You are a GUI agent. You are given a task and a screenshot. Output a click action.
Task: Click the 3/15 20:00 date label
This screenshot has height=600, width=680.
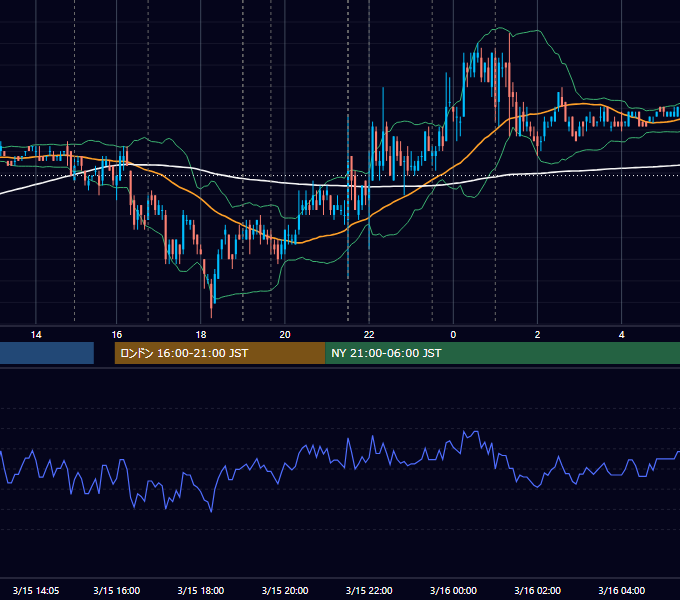tap(285, 590)
